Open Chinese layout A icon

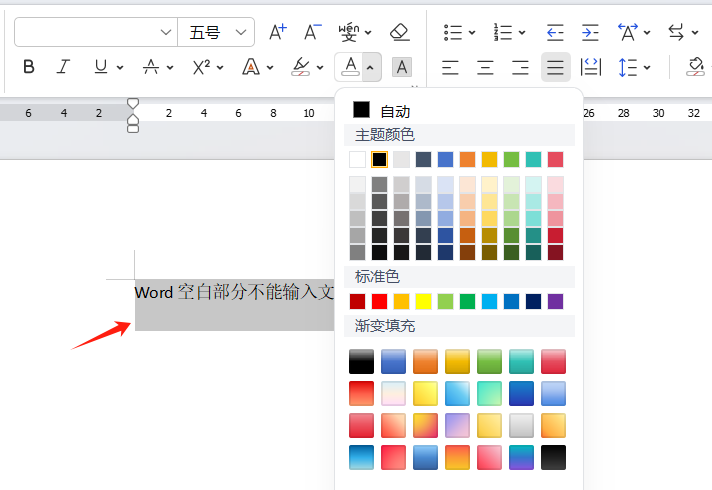[x=628, y=32]
